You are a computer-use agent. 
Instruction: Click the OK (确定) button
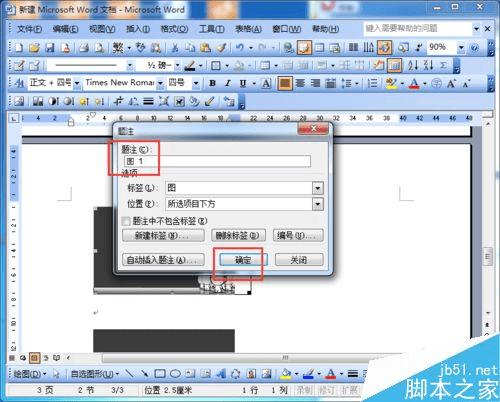pos(243,260)
